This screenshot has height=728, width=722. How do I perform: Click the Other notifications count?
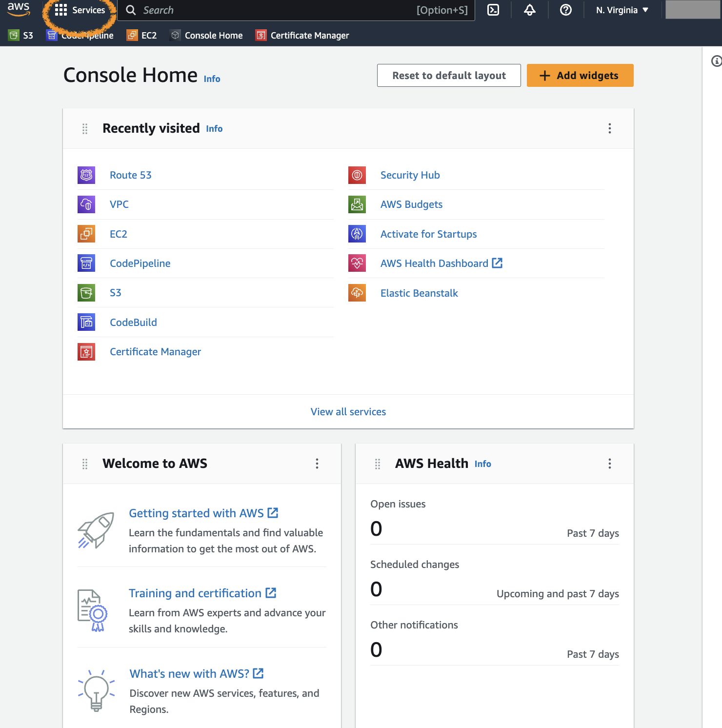tap(376, 650)
